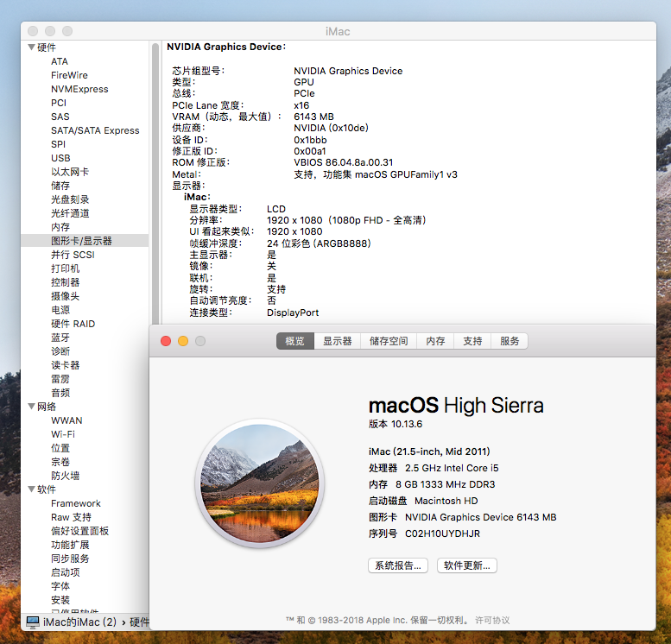Switch to the 概览 tab

(x=295, y=341)
